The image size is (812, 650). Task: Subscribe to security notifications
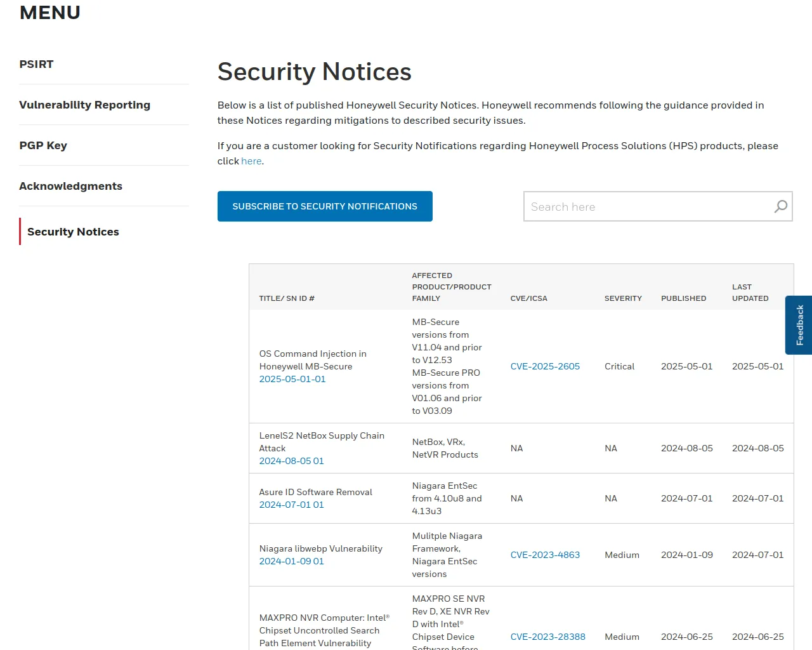(x=325, y=206)
